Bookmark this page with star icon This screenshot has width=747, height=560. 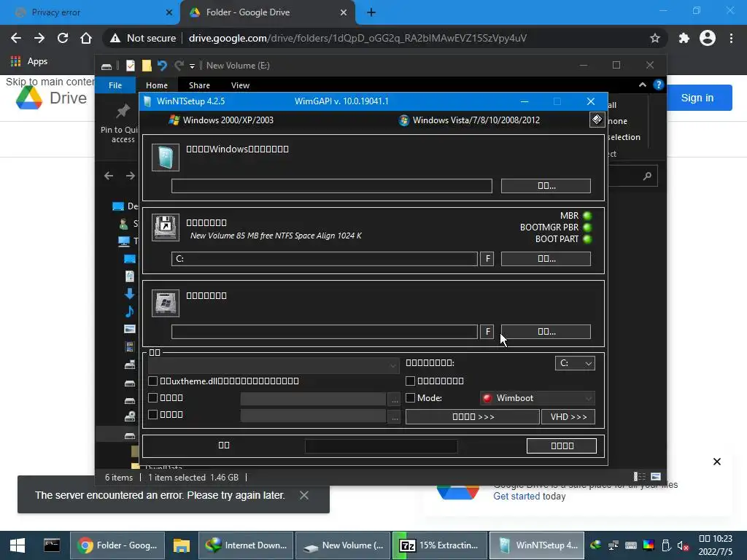tap(655, 38)
